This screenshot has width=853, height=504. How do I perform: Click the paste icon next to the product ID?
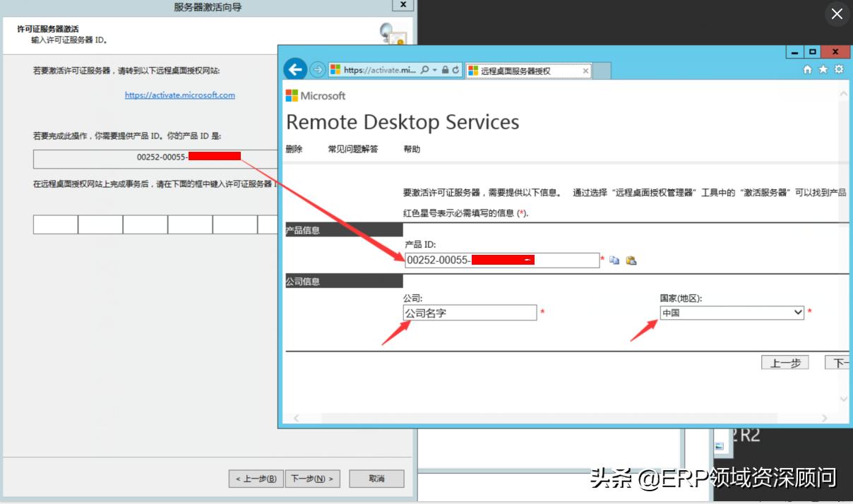click(x=631, y=260)
